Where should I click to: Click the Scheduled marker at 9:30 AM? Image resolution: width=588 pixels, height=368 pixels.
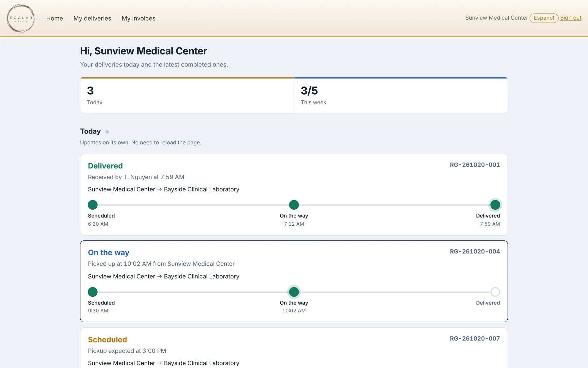click(93, 292)
